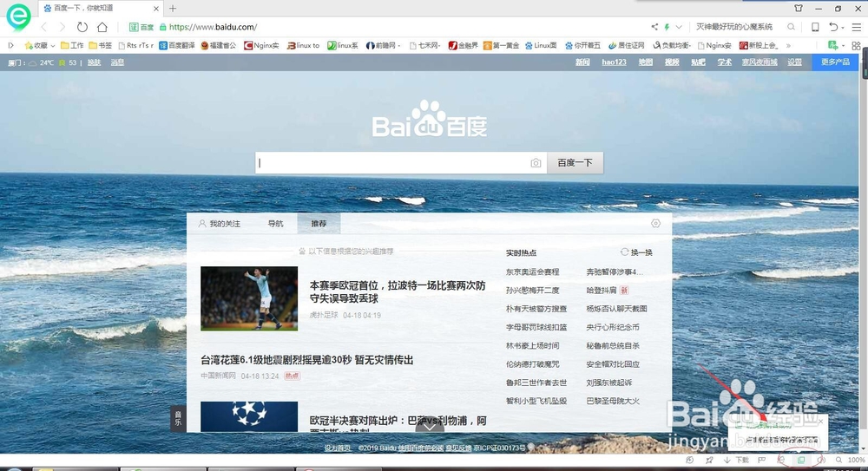Screen dimensions: 868x471
Task: Open the 书签 bookmark folder
Action: pyautogui.click(x=100, y=45)
